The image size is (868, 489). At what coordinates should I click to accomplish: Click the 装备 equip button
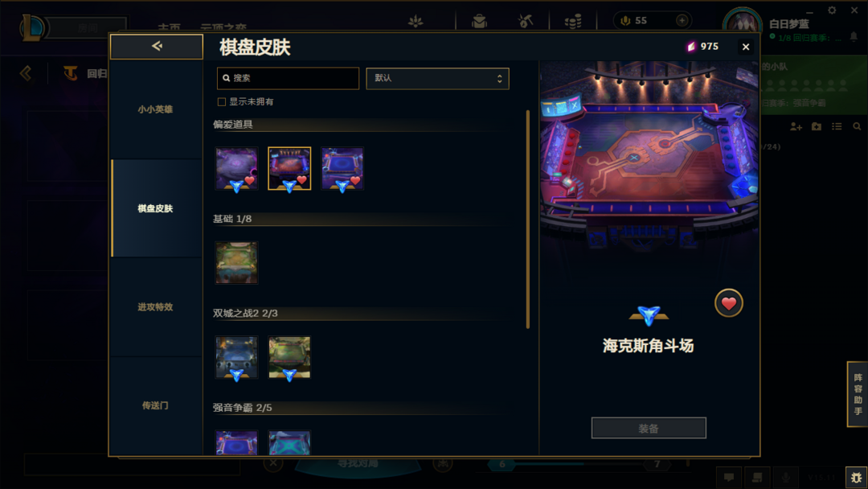pyautogui.click(x=649, y=428)
